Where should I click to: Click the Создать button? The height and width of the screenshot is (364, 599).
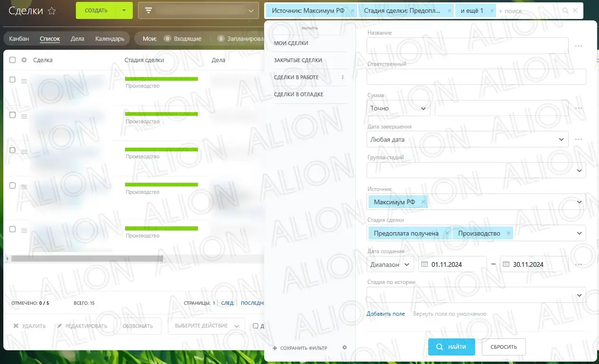tap(96, 10)
